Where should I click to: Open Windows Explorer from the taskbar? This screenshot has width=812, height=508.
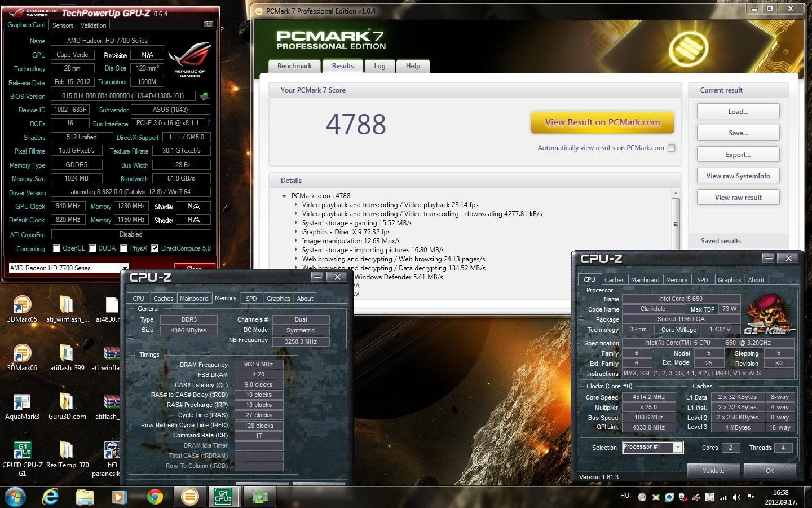pos(85,497)
